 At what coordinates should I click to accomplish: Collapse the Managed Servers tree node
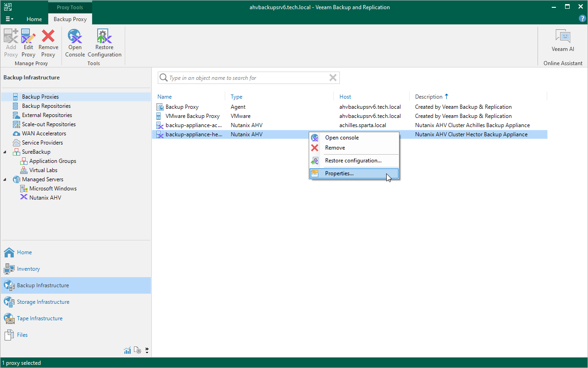click(5, 179)
